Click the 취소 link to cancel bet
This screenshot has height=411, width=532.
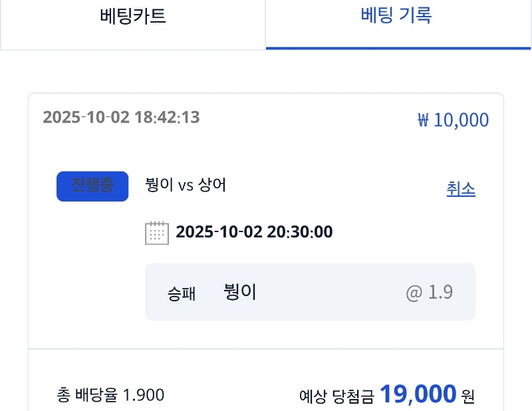(461, 189)
